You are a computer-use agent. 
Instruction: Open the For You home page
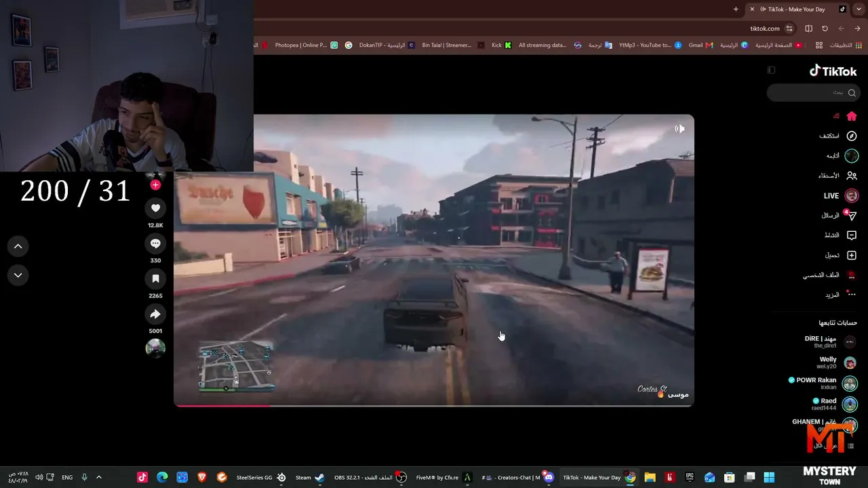[845, 116]
